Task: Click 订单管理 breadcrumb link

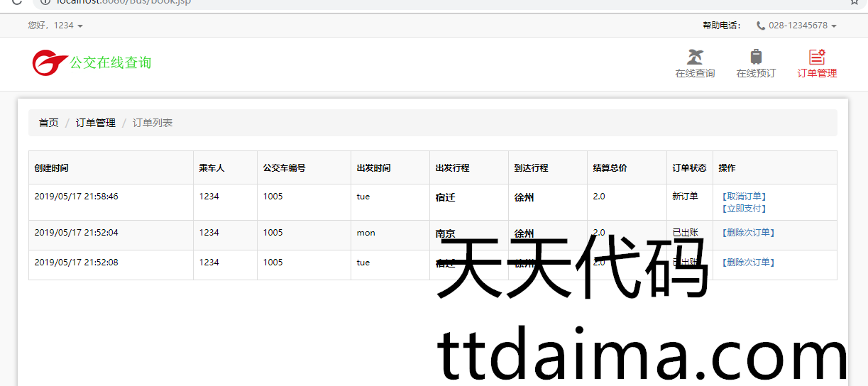Action: tap(95, 123)
